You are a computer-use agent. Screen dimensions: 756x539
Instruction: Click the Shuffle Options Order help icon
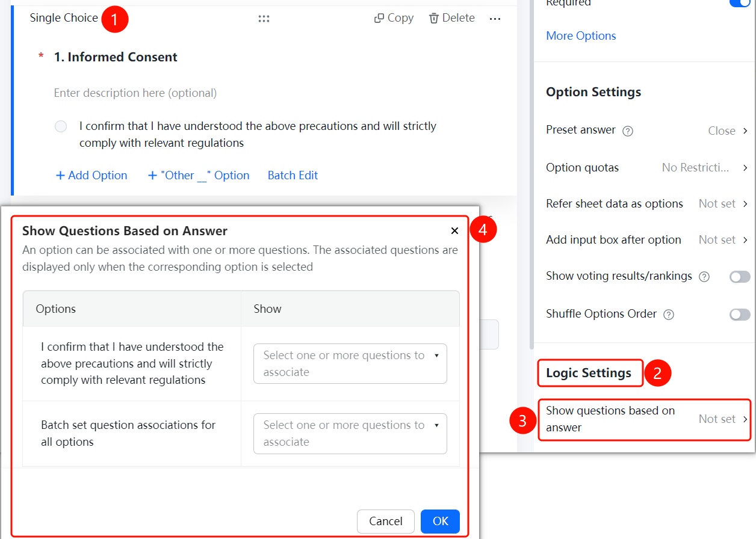(669, 315)
